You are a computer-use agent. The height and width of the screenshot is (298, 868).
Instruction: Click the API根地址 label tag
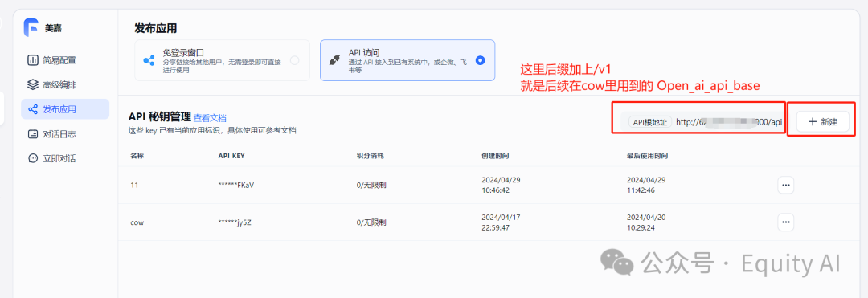click(x=650, y=122)
